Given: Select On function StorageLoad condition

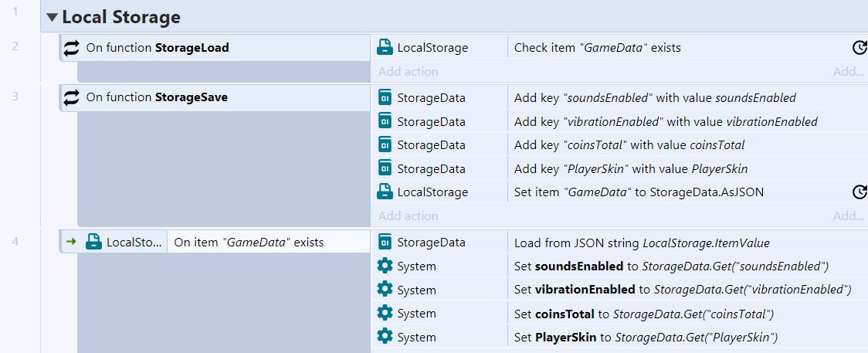Looking at the screenshot, I should click(x=214, y=48).
